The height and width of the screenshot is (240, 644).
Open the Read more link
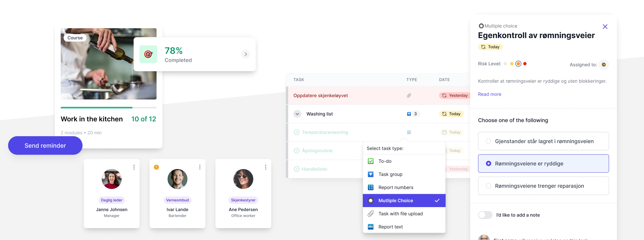[x=489, y=94]
